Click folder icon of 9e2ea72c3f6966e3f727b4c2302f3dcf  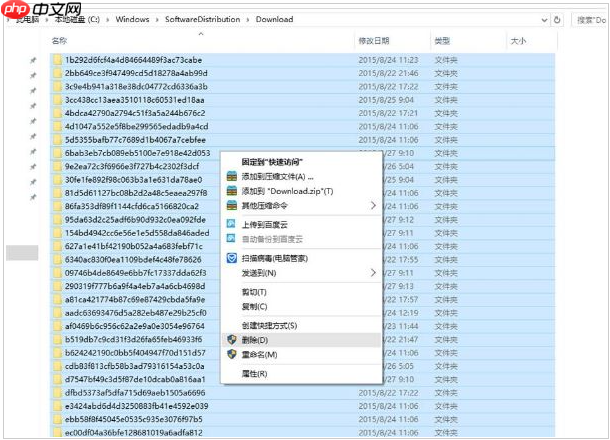[x=57, y=166]
